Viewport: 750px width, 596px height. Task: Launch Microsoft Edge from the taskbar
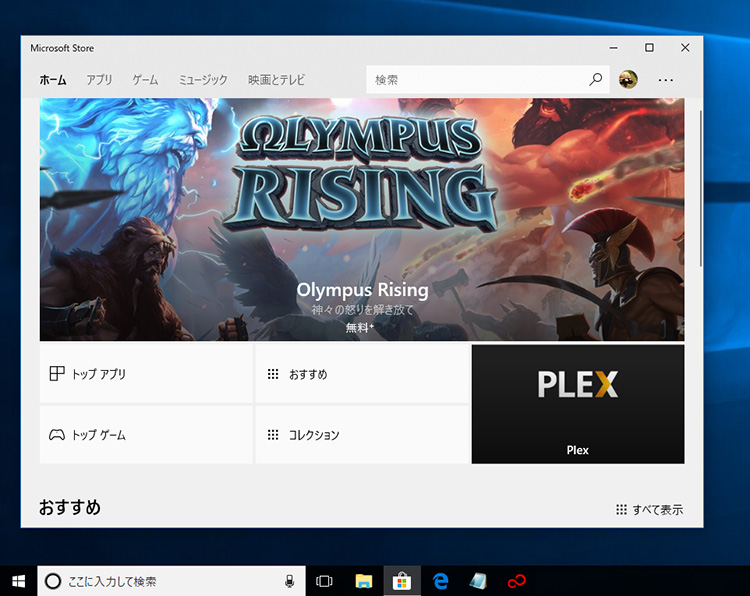(440, 581)
